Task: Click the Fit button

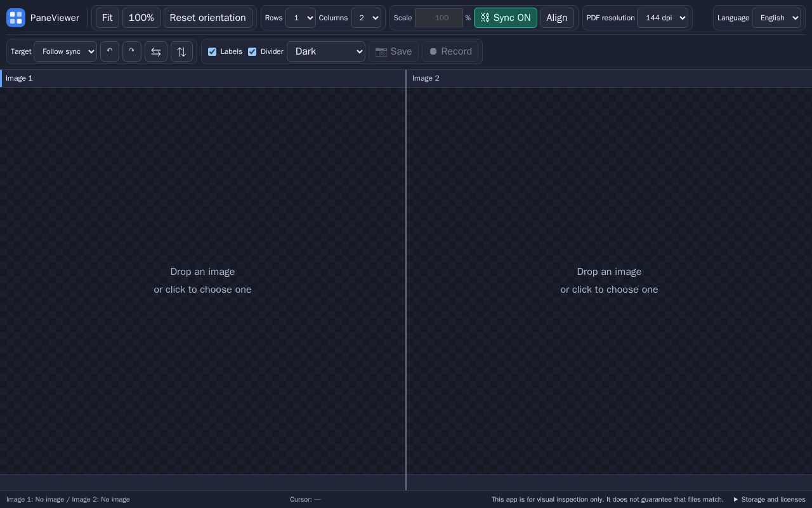Action: (107, 18)
